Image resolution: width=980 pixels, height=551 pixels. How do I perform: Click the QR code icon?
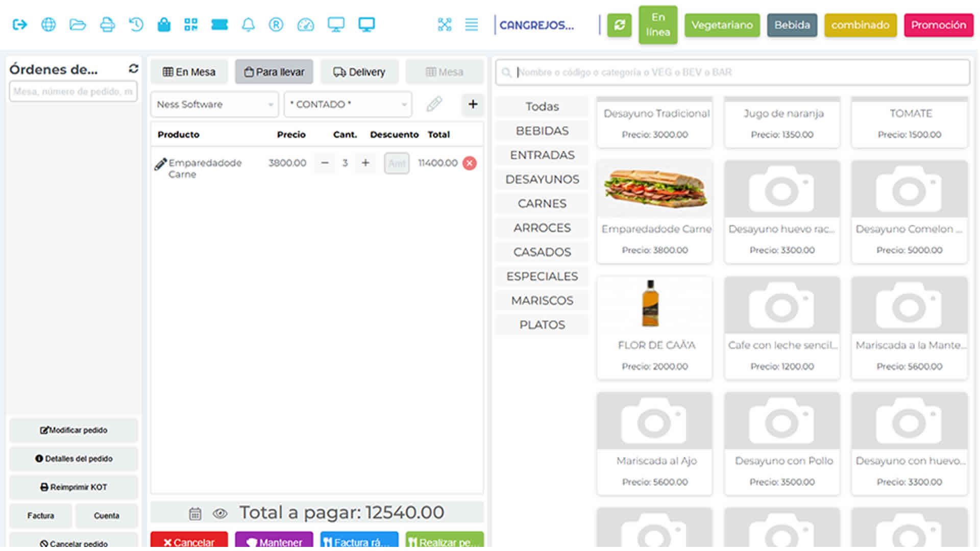pyautogui.click(x=191, y=24)
